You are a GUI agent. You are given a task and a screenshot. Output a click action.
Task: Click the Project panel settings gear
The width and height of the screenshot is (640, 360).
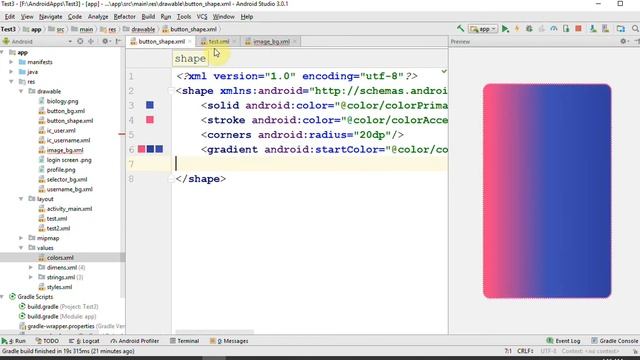pos(105,41)
